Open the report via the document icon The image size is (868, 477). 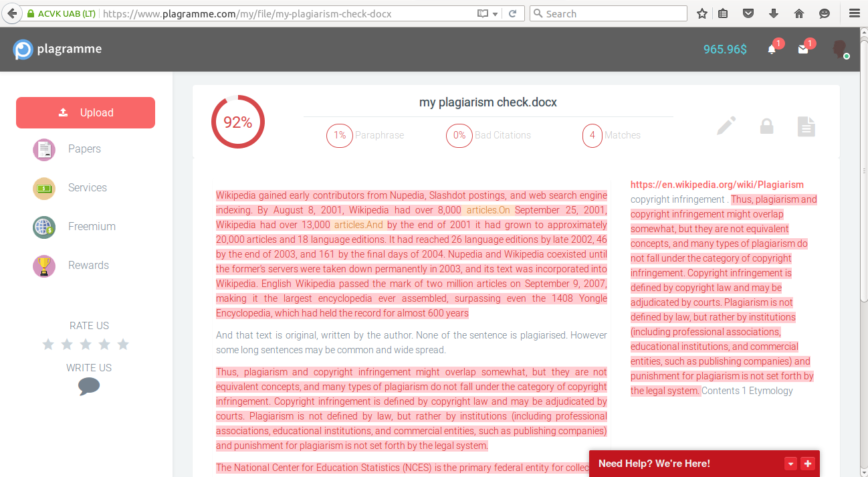806,126
